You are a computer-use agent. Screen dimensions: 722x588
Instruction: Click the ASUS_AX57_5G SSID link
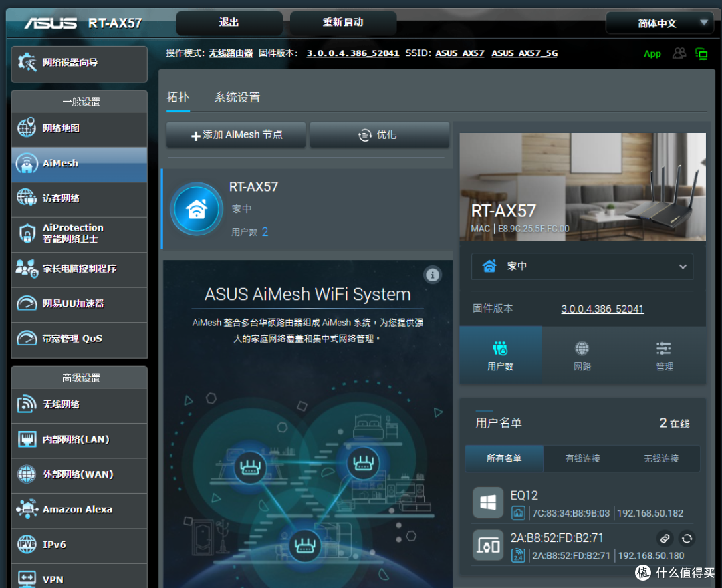(x=525, y=53)
